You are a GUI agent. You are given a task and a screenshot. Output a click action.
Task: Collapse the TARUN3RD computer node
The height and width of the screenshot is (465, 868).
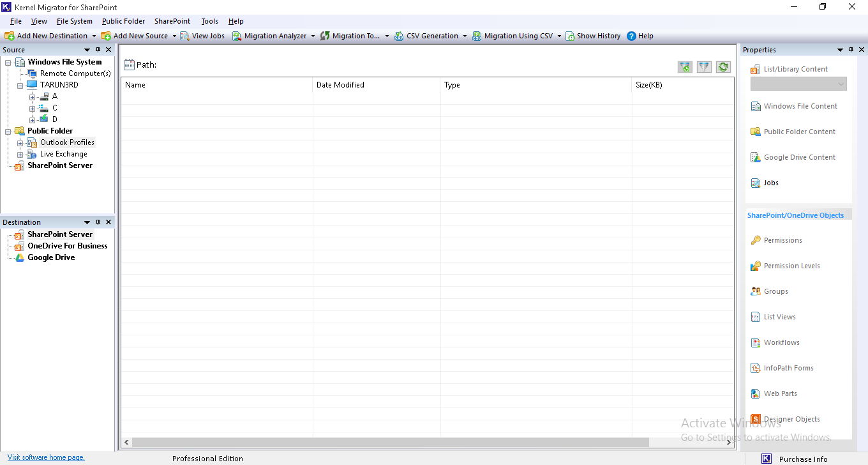click(x=20, y=85)
